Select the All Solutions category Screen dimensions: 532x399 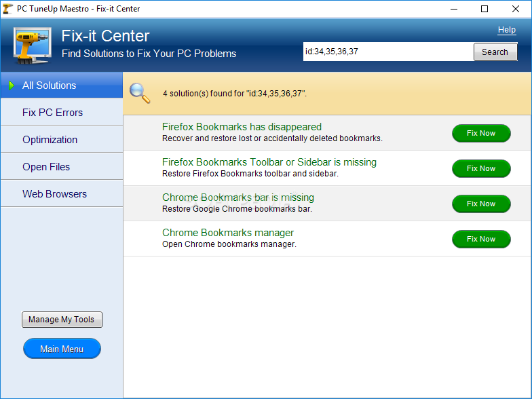click(62, 85)
